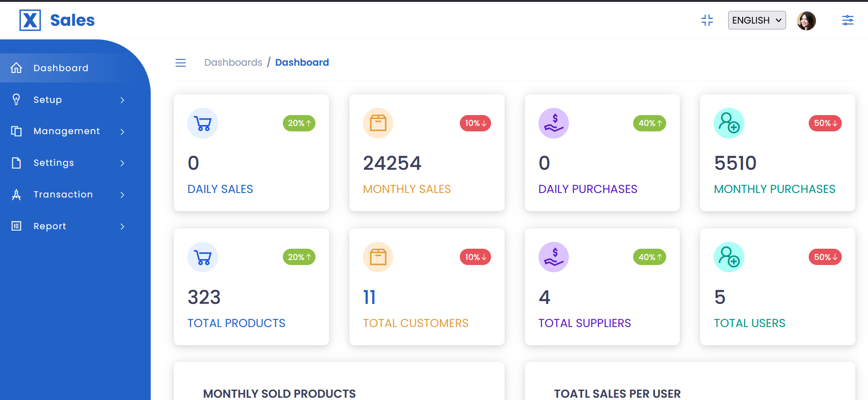Open the user profile avatar
The image size is (868, 400).
click(x=806, y=20)
